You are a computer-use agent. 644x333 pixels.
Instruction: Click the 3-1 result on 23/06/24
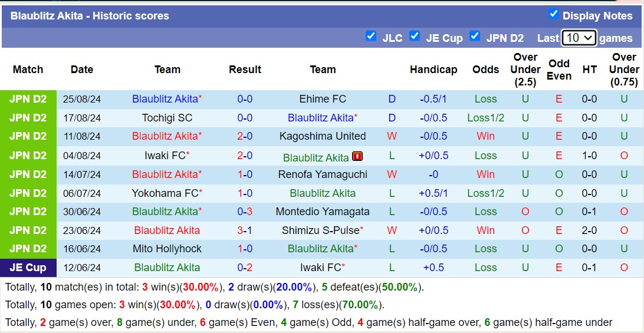tap(245, 230)
